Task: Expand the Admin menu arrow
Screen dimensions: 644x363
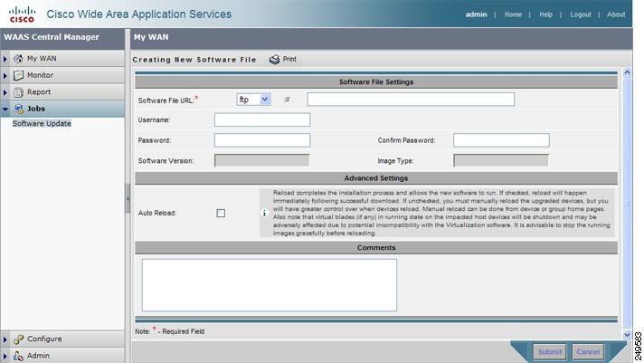Action: pos(5,356)
